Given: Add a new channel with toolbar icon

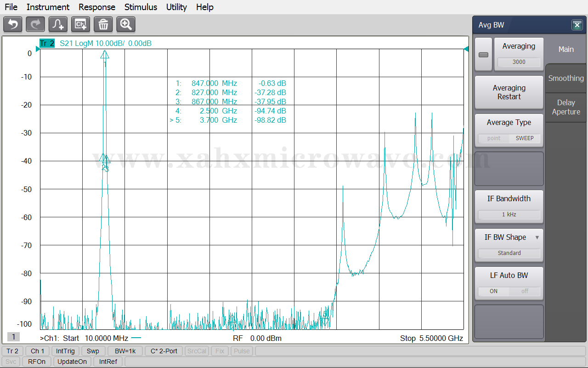Looking at the screenshot, I should tap(81, 24).
